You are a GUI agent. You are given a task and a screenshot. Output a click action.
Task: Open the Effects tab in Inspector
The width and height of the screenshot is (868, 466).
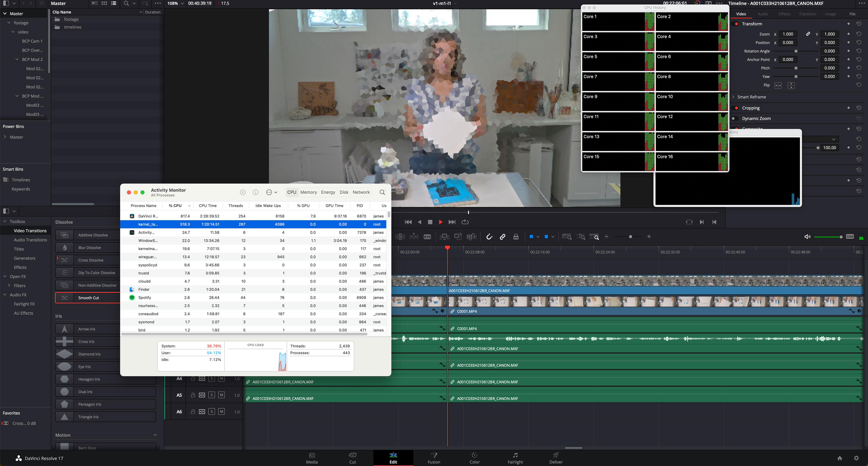pos(784,14)
